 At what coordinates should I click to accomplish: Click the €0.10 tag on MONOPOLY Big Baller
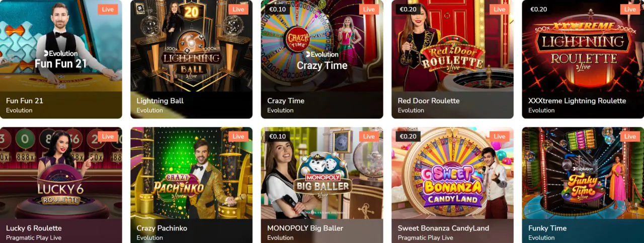point(278,136)
